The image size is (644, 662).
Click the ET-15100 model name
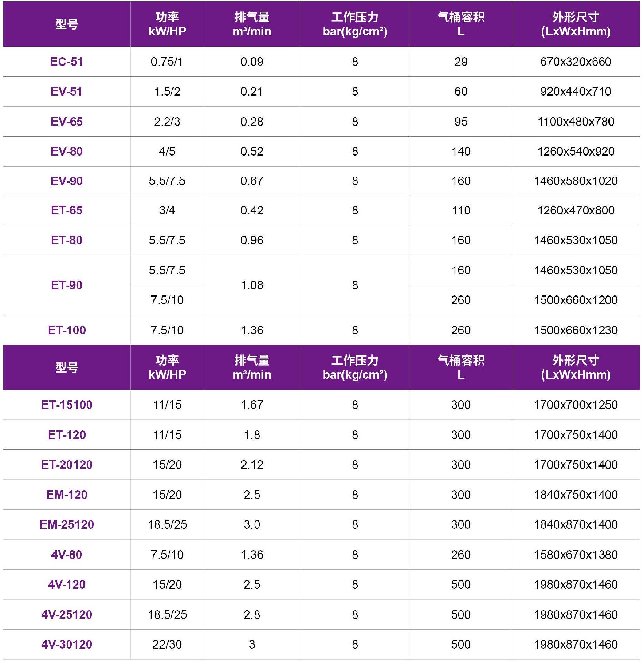(x=67, y=405)
